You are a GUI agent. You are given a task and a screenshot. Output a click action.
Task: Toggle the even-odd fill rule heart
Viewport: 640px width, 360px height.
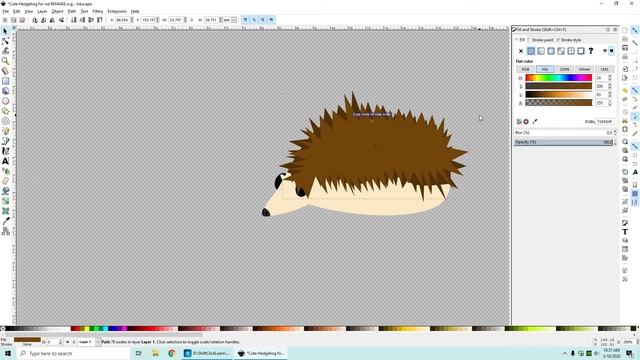tap(605, 51)
